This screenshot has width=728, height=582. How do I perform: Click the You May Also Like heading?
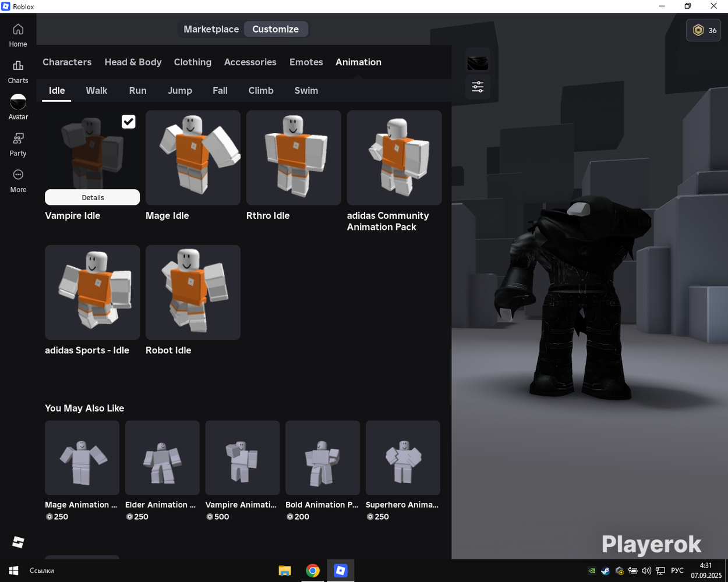[84, 409]
